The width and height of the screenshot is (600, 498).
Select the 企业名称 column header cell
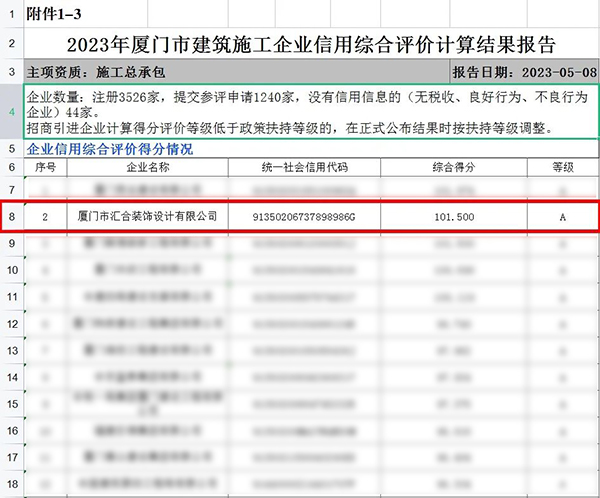click(147, 167)
